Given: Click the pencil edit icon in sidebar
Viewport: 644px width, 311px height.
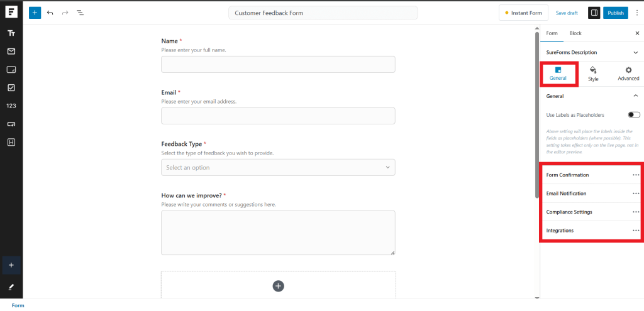Looking at the screenshot, I should point(11,286).
